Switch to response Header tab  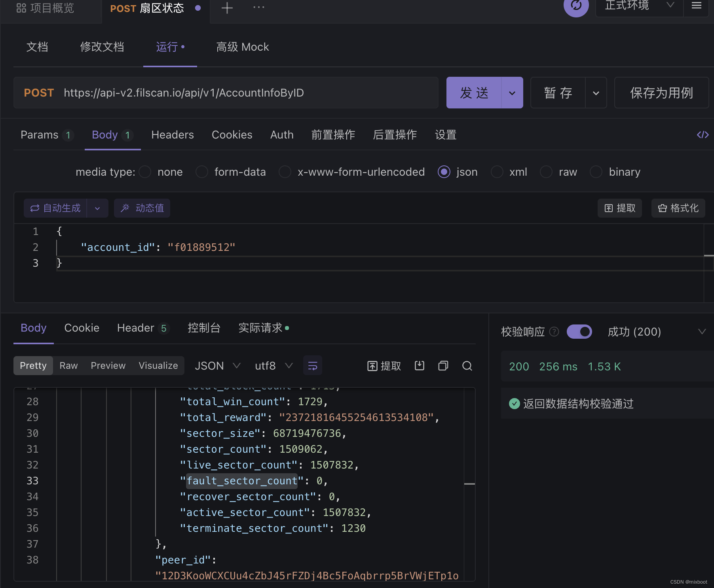pos(143,328)
